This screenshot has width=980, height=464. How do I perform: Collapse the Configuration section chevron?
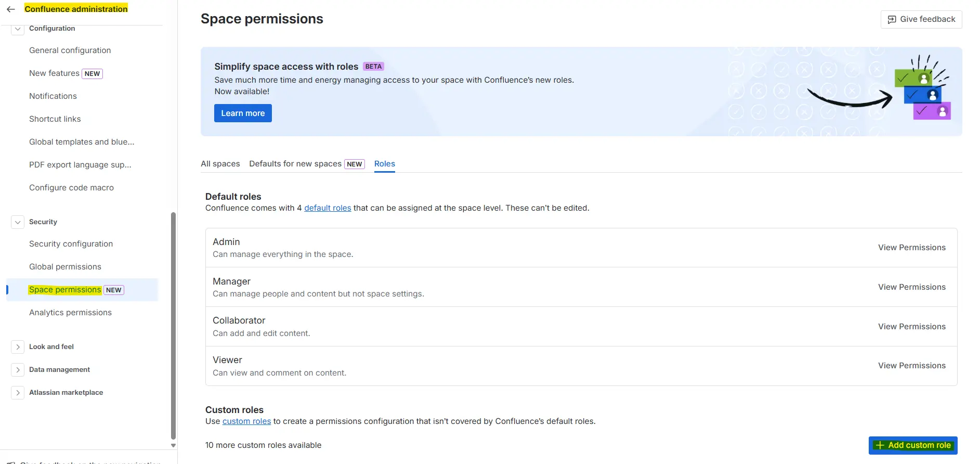click(x=18, y=29)
